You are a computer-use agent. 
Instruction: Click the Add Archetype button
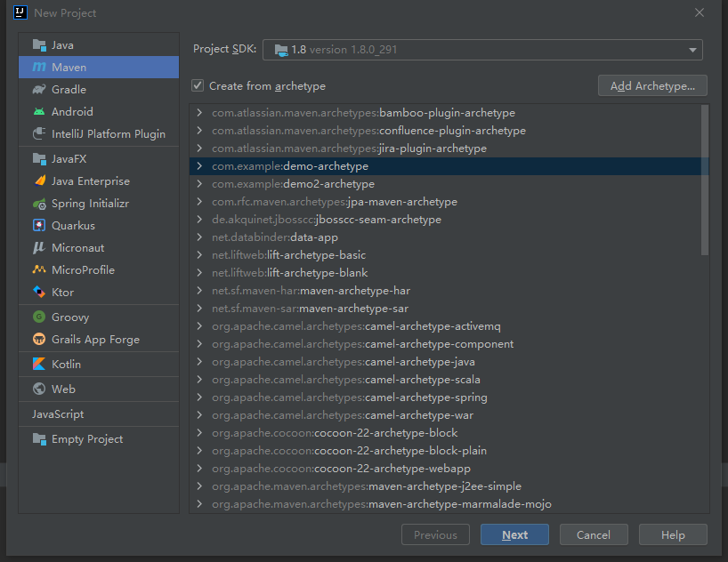point(652,85)
